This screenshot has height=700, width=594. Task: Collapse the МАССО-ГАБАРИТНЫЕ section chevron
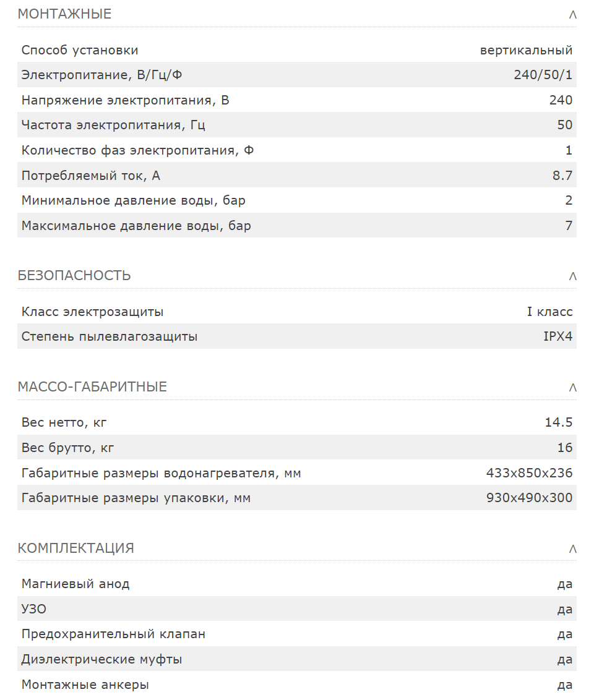click(572, 388)
